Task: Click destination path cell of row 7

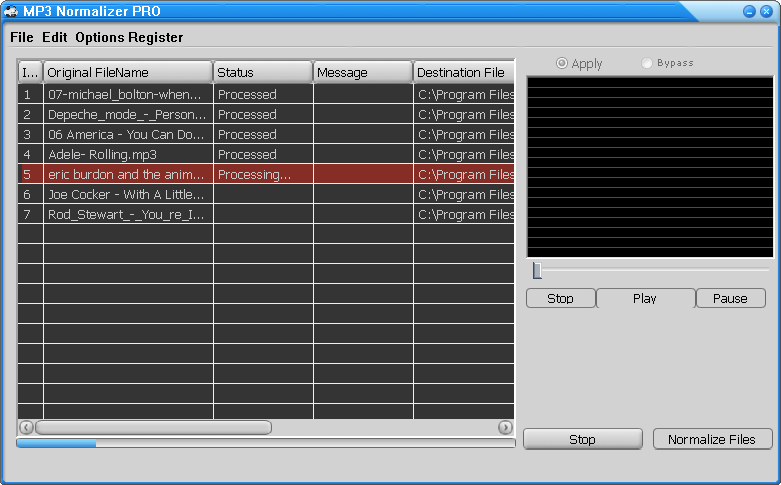Action: click(464, 214)
